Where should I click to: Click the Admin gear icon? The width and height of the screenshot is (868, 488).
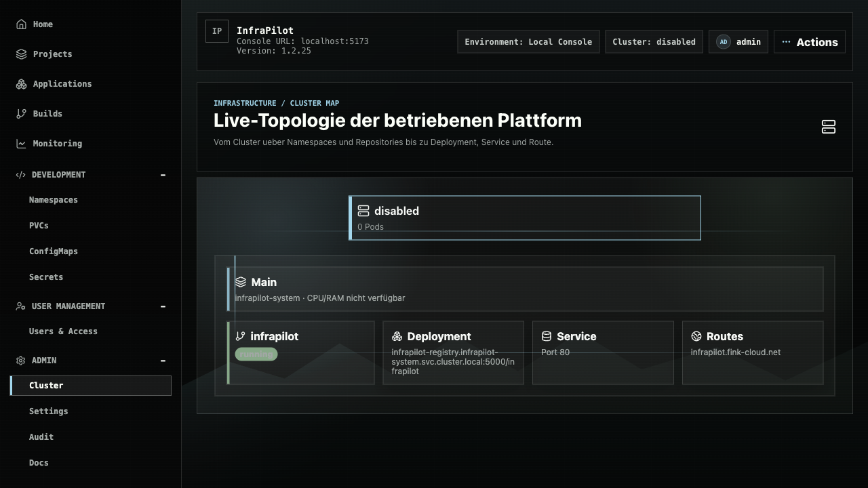coord(20,361)
